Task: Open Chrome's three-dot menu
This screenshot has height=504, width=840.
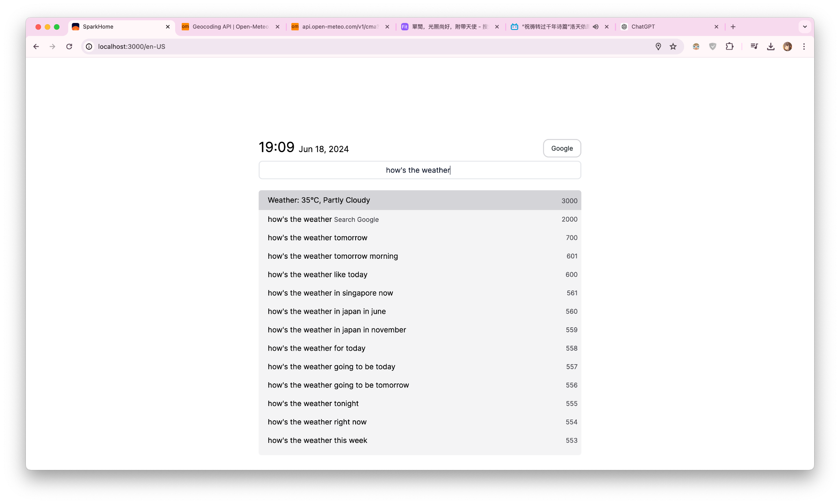Action: click(x=804, y=46)
